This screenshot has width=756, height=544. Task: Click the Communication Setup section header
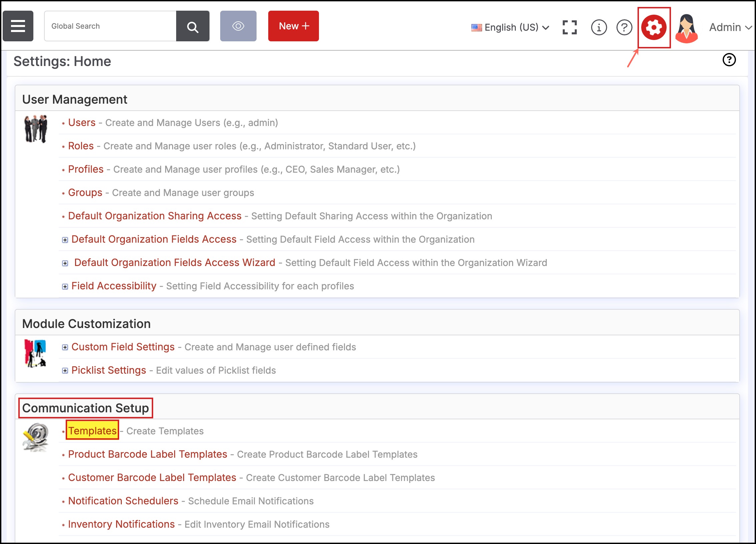[x=85, y=408]
